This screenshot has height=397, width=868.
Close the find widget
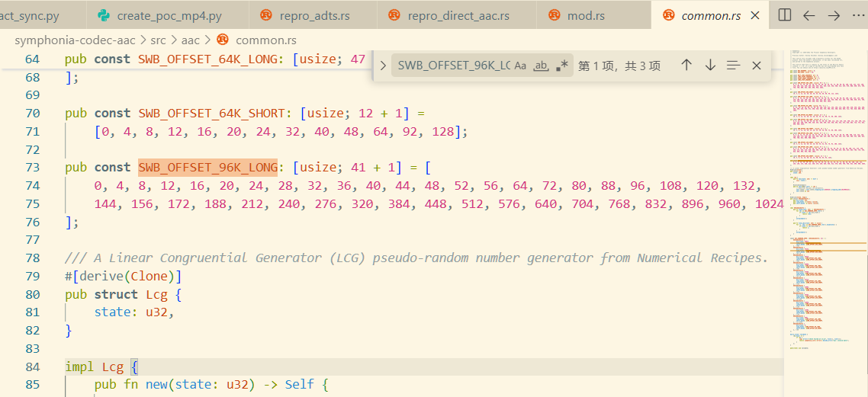757,66
